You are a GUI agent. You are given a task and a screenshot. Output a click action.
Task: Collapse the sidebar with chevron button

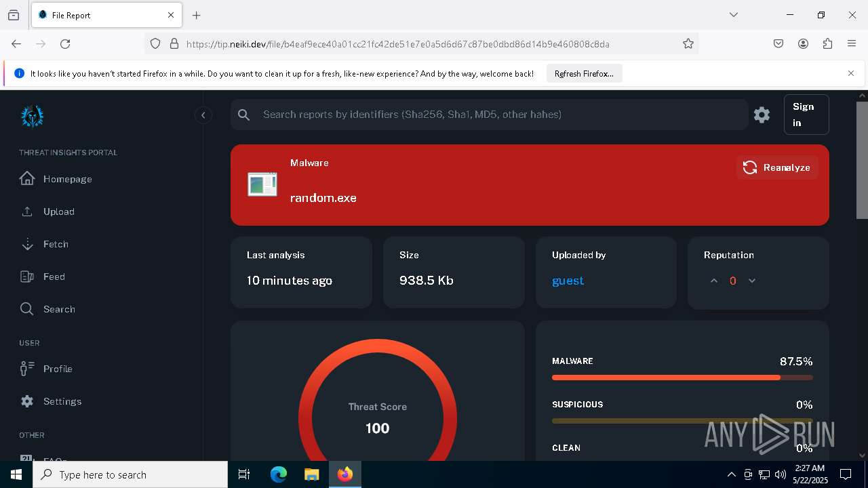tap(203, 115)
